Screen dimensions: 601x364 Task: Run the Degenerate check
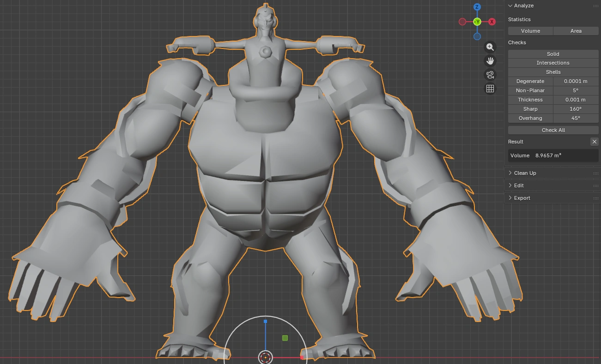click(530, 81)
